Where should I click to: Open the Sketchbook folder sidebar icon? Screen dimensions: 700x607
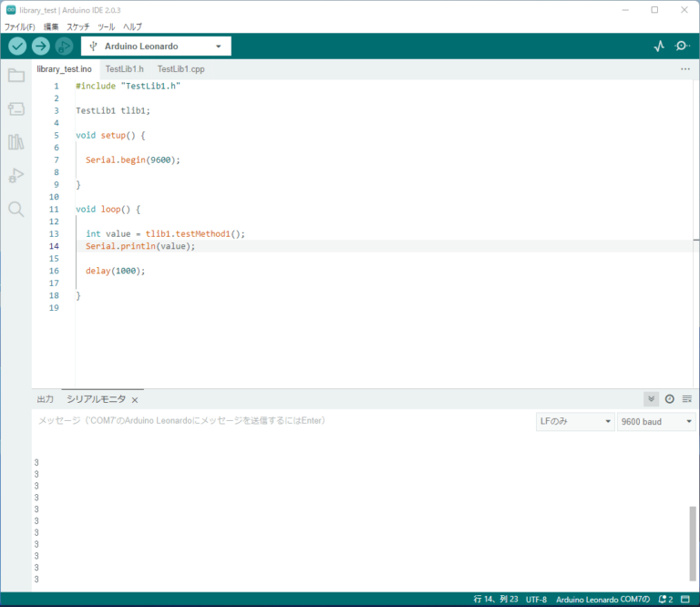click(15, 76)
